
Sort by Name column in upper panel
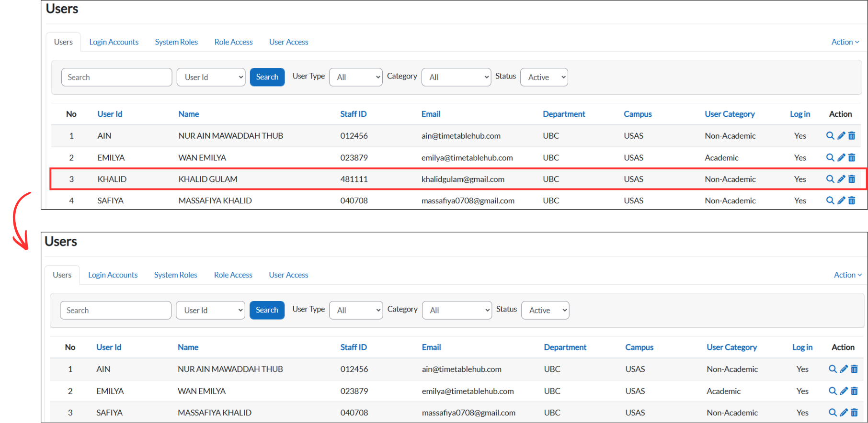pyautogui.click(x=189, y=114)
